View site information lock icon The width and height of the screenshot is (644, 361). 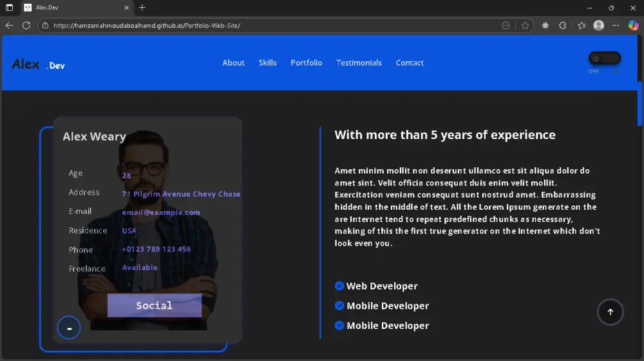tap(45, 26)
